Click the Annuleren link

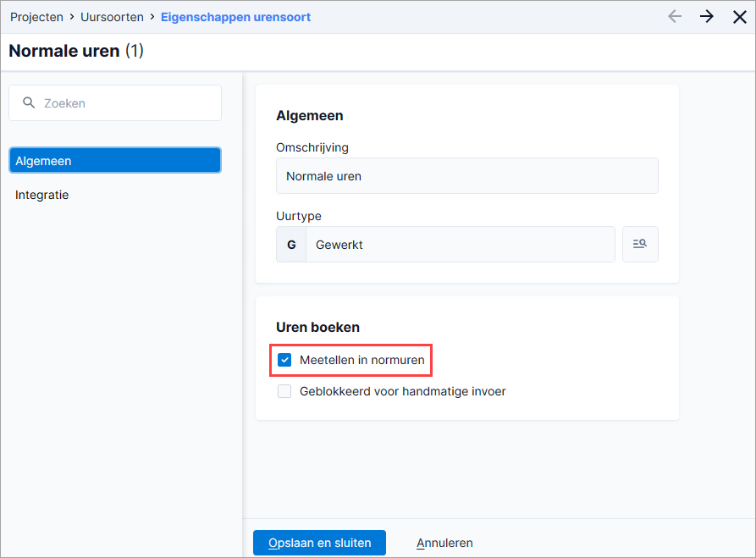444,543
